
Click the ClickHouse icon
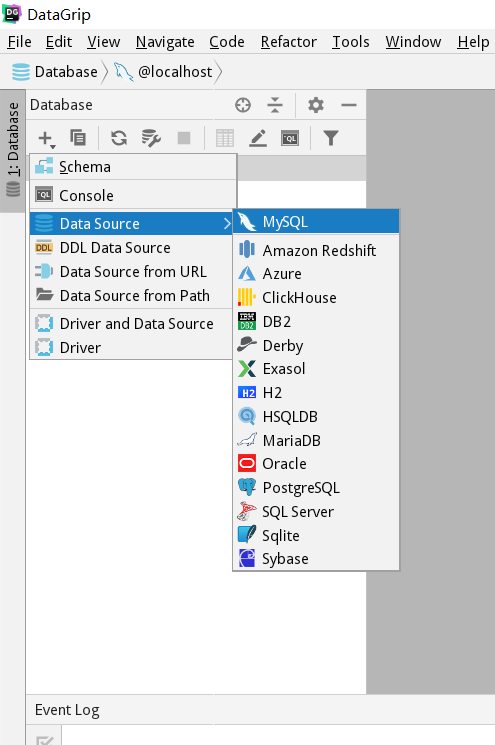(247, 297)
